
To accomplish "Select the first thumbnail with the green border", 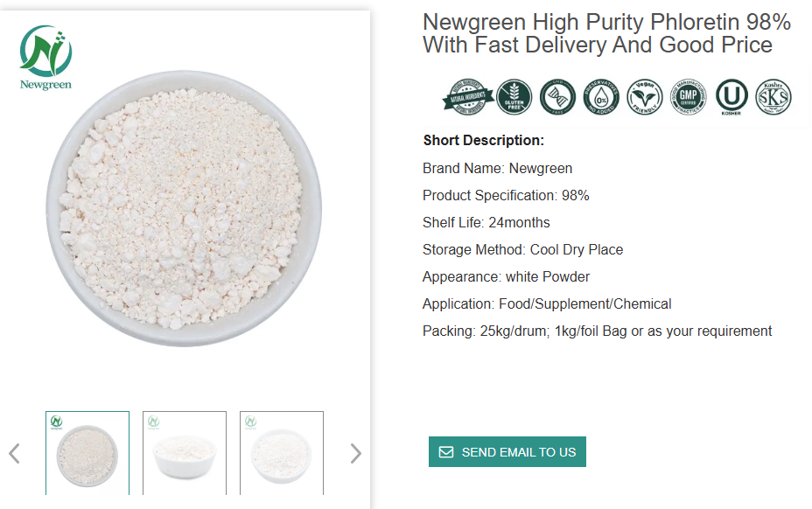I will (x=87, y=453).
